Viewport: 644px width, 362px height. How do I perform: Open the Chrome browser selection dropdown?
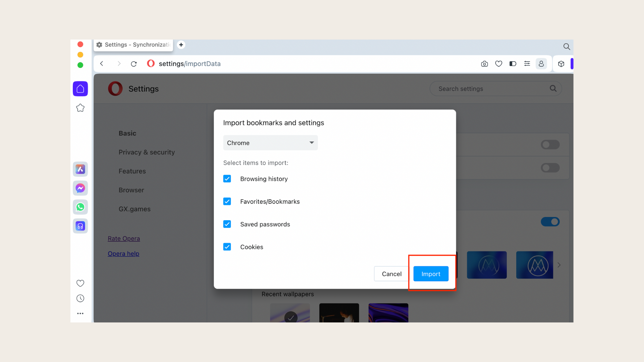(270, 142)
